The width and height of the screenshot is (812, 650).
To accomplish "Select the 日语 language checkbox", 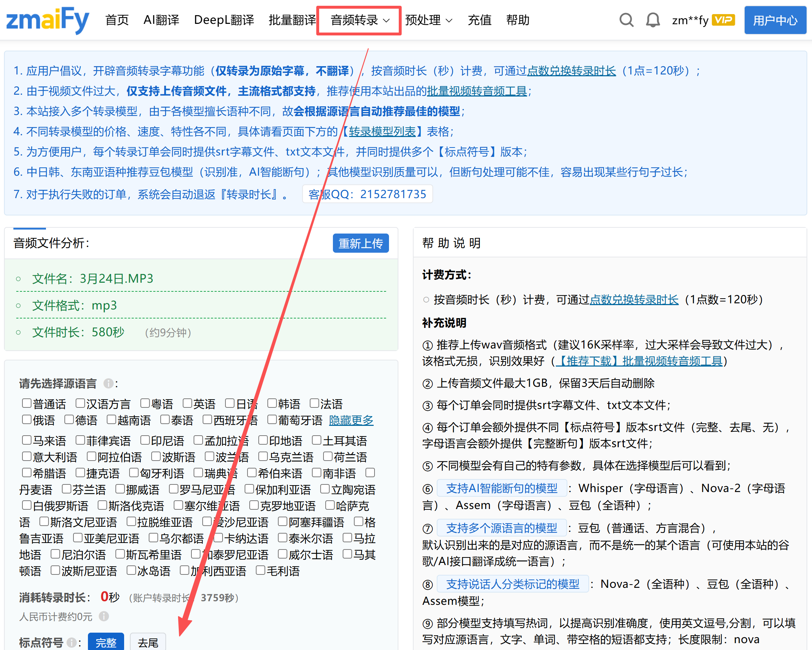I will point(230,402).
